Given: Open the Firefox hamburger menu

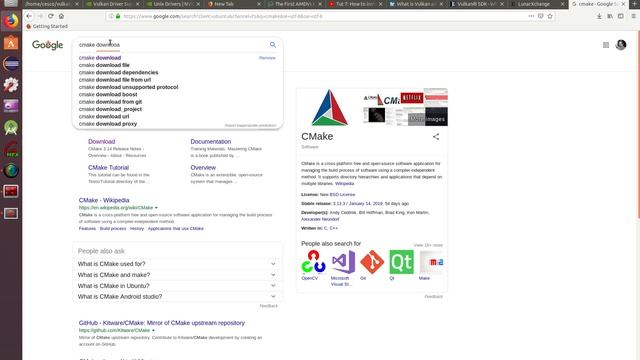Looking at the screenshot, I should click(633, 16).
